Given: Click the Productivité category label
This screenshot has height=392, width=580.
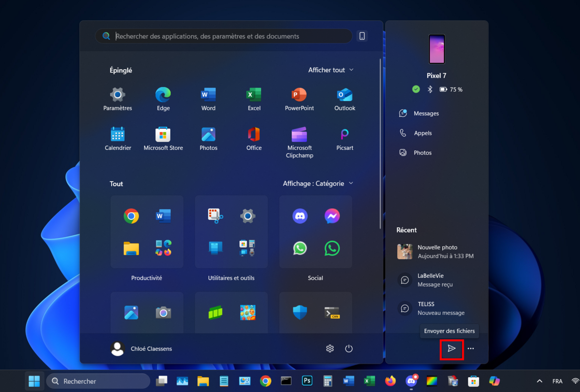Looking at the screenshot, I should [x=146, y=278].
